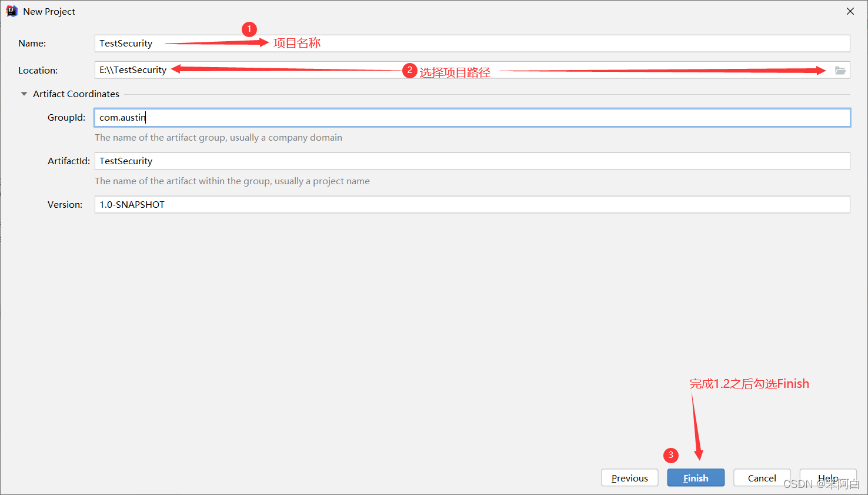Click the 'Artifact Coordinates' section label

coord(76,94)
